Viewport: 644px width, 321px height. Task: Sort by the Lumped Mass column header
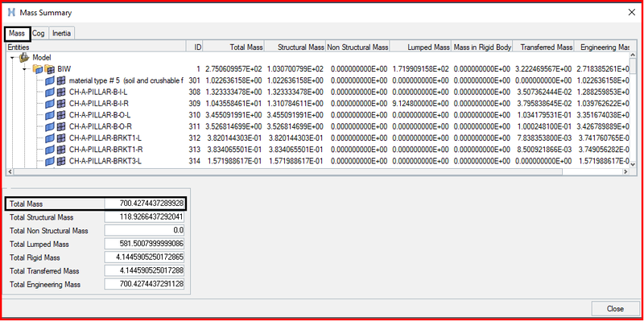click(x=420, y=47)
